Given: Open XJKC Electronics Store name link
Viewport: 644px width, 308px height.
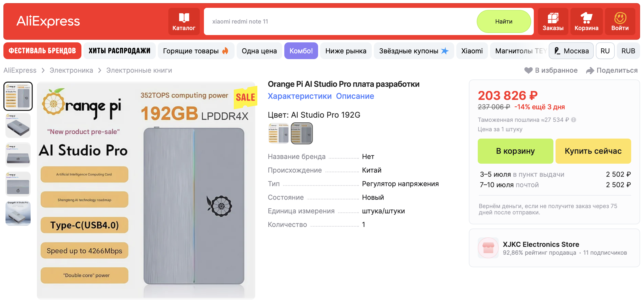Looking at the screenshot, I should tap(541, 244).
